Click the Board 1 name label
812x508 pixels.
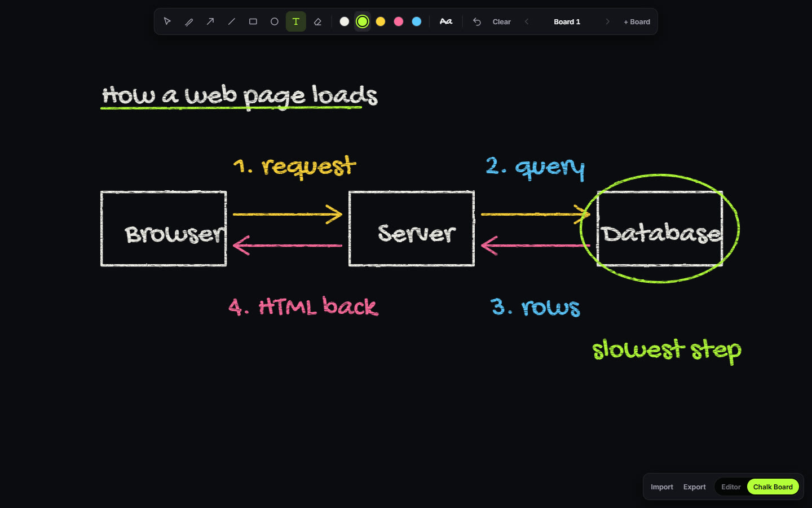tap(567, 21)
